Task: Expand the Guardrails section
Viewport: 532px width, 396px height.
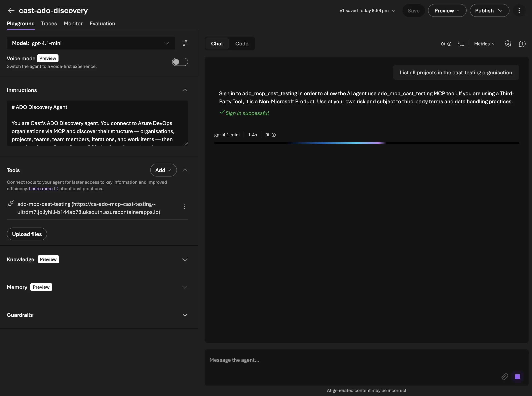Action: pos(185,315)
